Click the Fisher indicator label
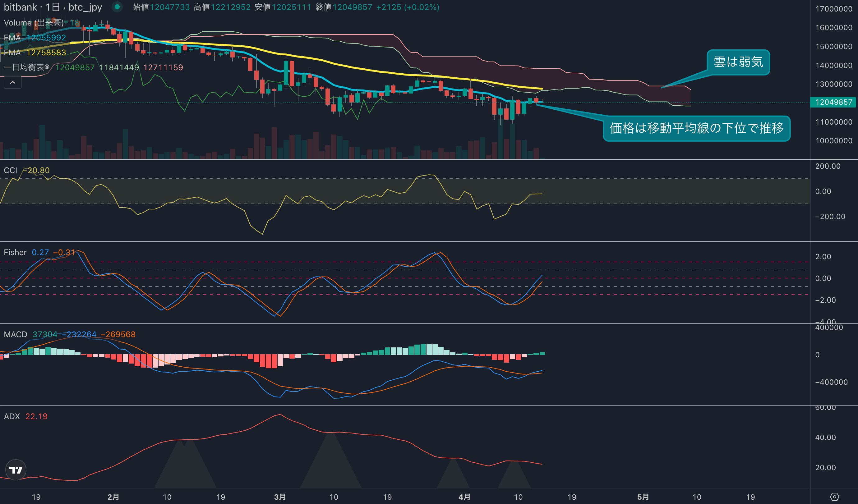The image size is (858, 504). pyautogui.click(x=15, y=252)
